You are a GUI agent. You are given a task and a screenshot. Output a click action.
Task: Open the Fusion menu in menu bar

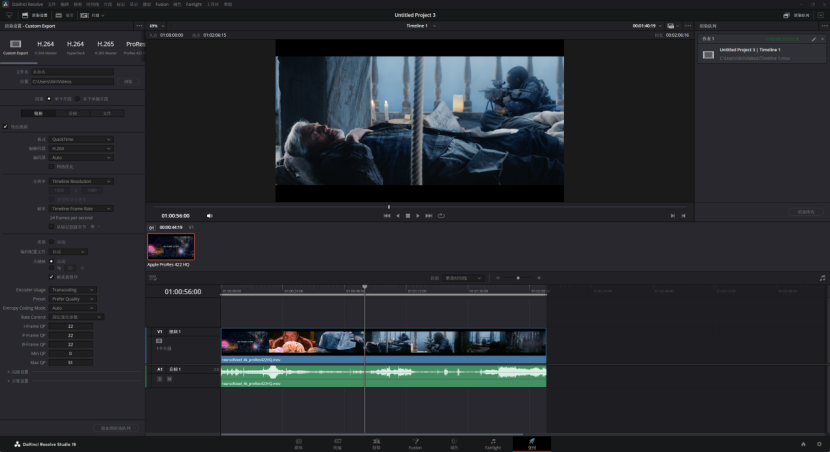tap(161, 4)
